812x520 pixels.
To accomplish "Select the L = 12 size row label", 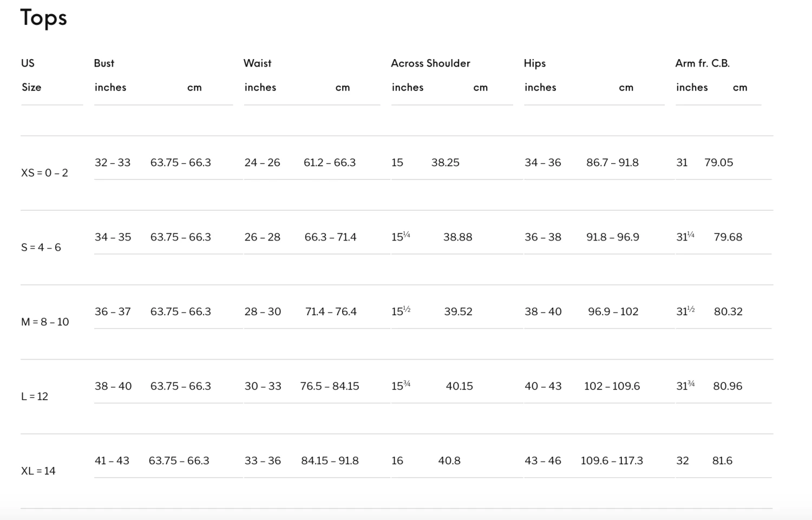I will tap(35, 396).
